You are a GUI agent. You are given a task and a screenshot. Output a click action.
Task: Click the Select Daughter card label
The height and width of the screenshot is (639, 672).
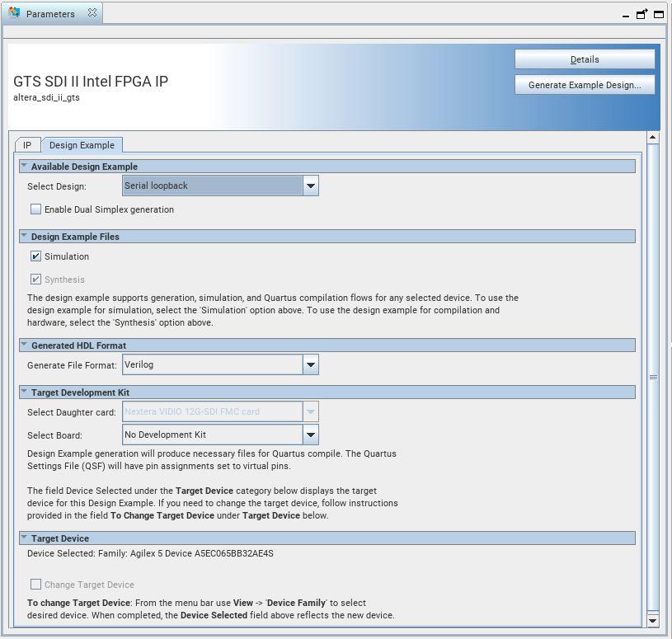pos(72,413)
